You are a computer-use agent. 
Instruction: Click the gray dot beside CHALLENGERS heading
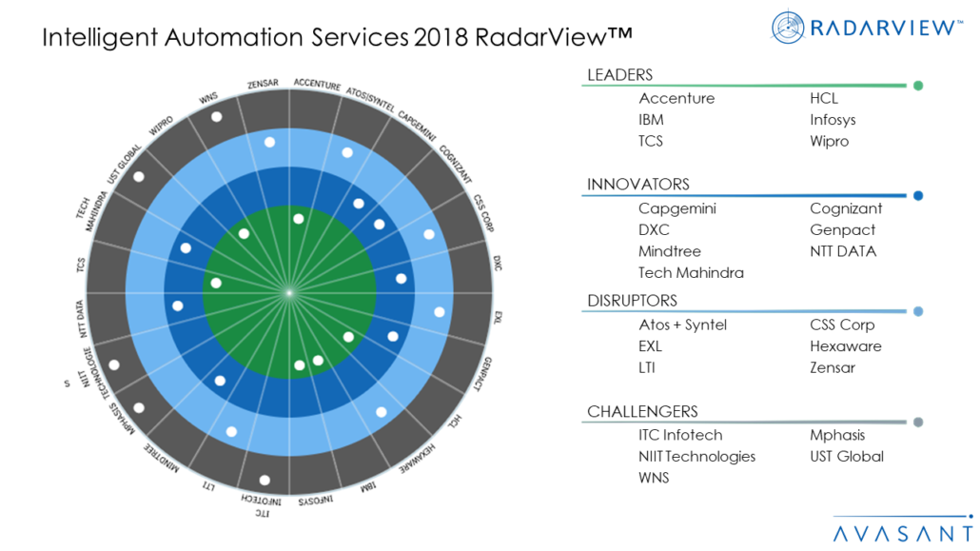point(916,422)
